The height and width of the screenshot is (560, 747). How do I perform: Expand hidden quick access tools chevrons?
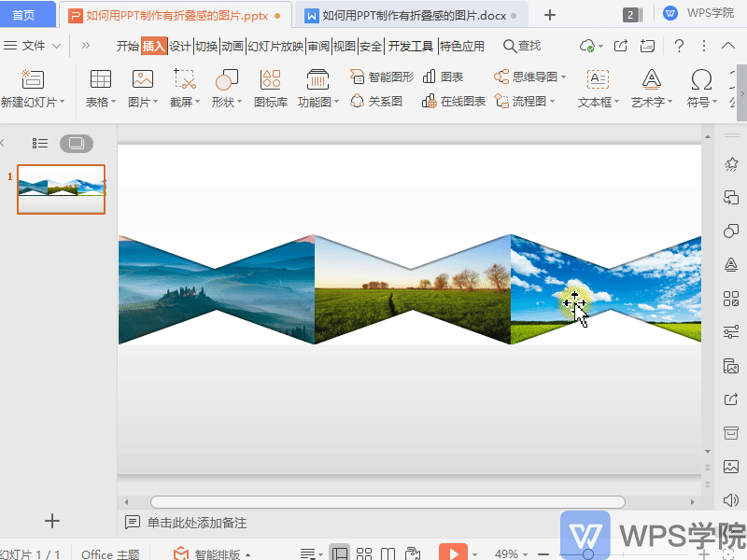click(86, 46)
